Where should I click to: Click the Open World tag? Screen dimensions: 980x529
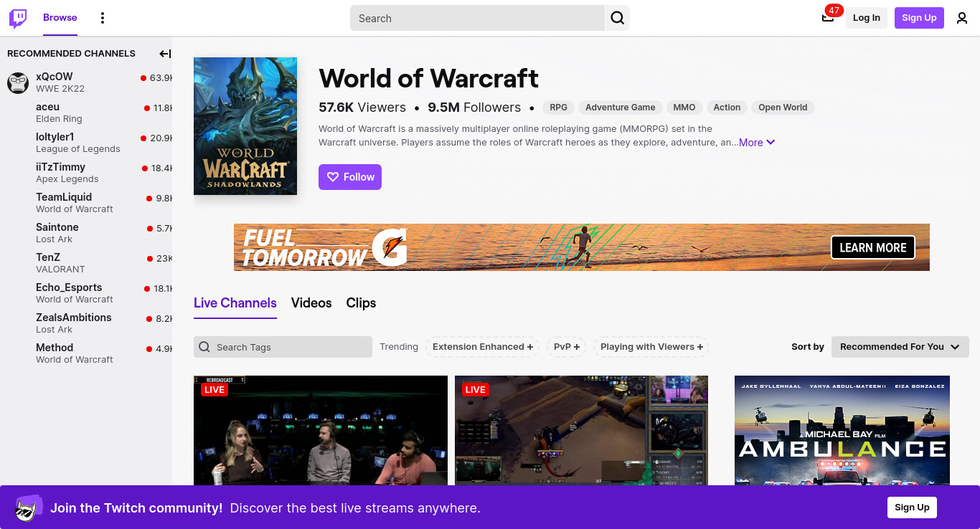[x=783, y=108]
